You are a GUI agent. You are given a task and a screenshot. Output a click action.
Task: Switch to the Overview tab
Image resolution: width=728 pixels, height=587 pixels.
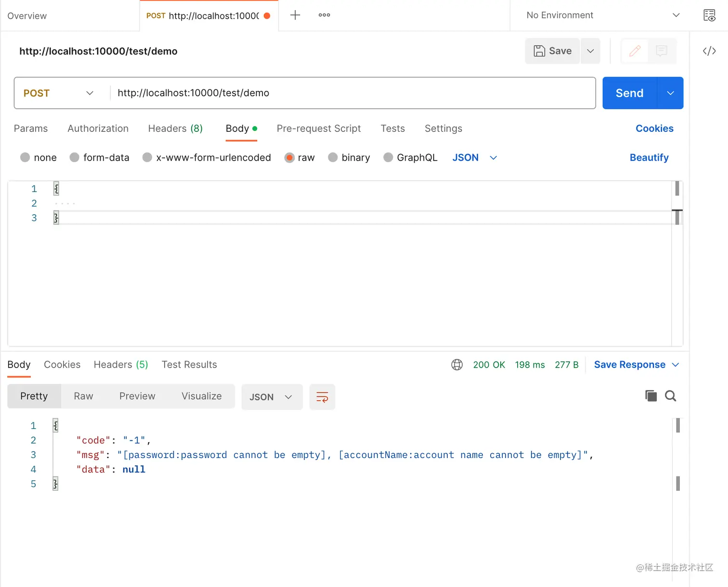click(27, 16)
